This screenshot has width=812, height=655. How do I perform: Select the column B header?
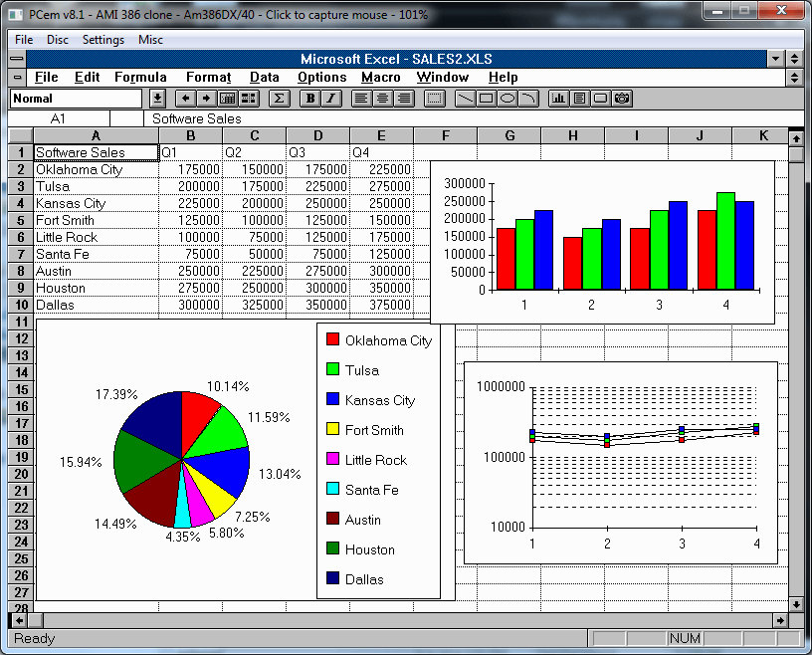tap(191, 135)
